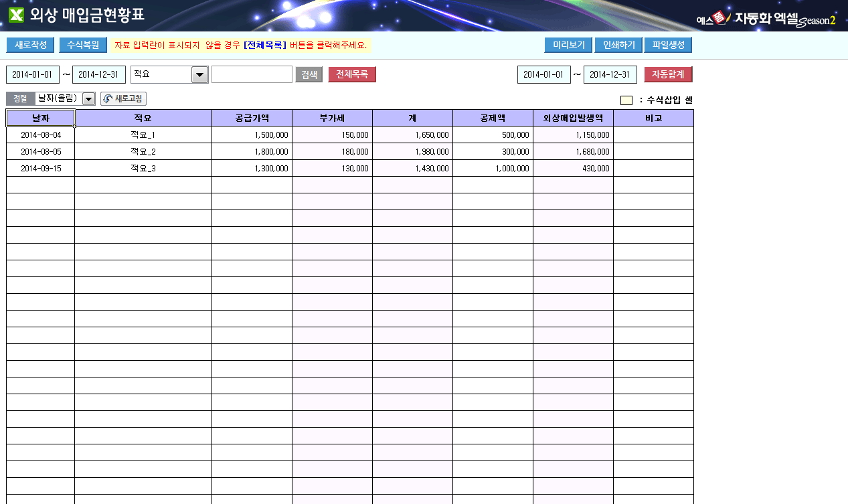
Task: Select the 비고 column header
Action: [654, 118]
